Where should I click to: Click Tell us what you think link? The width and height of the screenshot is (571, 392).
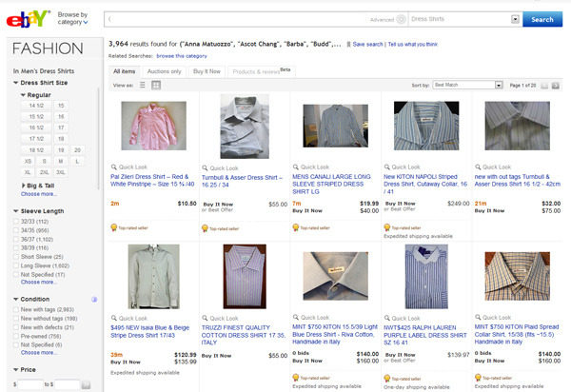413,44
